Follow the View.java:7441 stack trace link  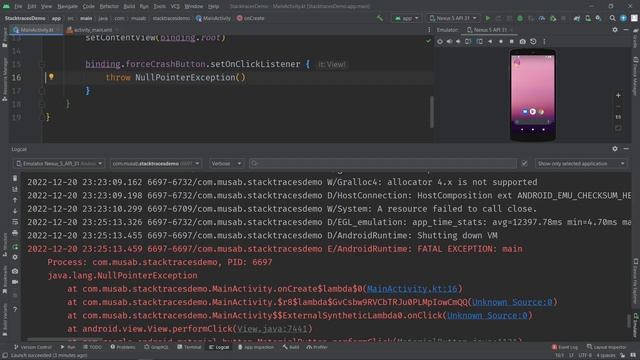coord(272,329)
